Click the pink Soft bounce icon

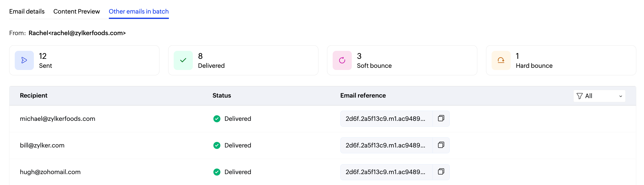342,60
